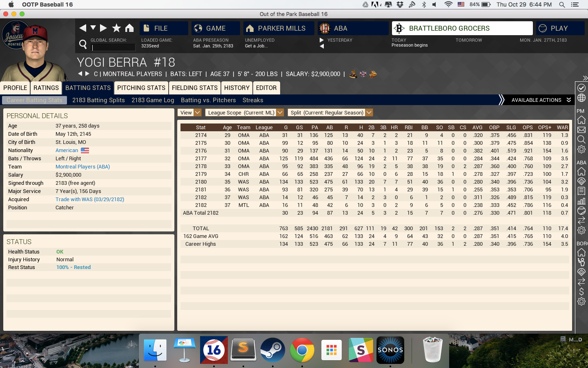Click the dollar sign icon in the sidebar
The image size is (588, 368).
click(581, 292)
